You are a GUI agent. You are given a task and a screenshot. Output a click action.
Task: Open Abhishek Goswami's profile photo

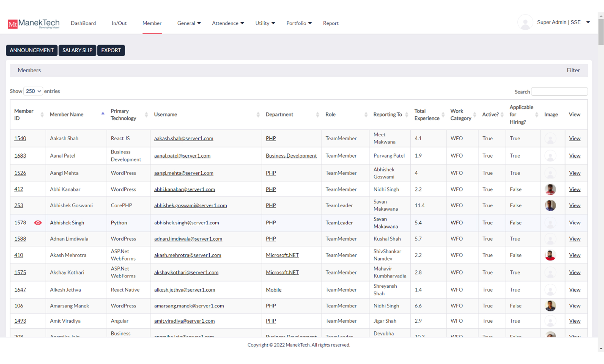coord(550,206)
